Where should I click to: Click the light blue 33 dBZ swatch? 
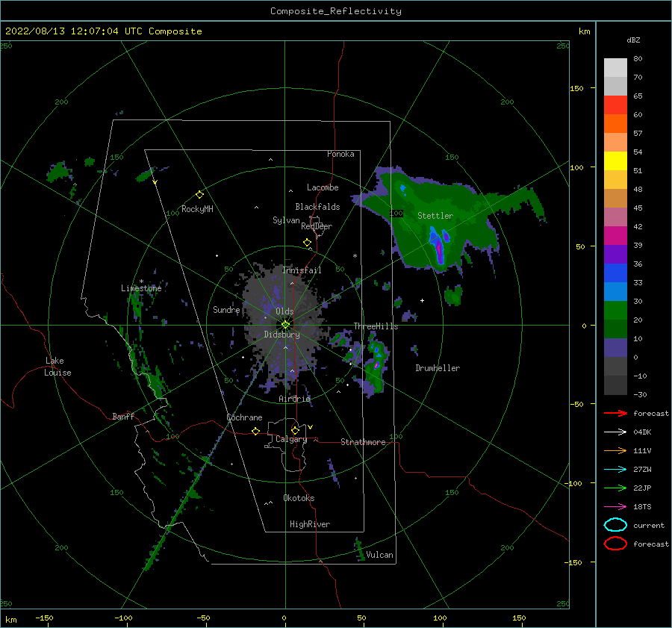click(615, 292)
